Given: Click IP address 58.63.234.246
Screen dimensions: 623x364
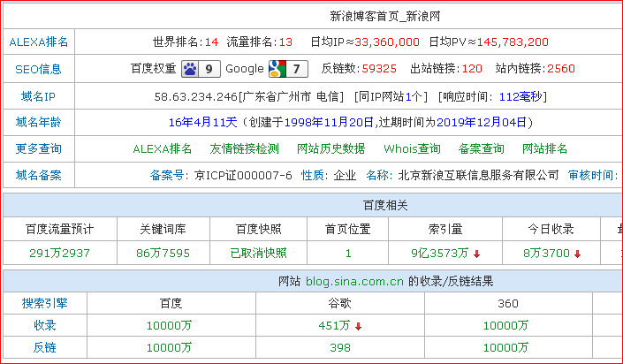Looking at the screenshot, I should 195,96.
